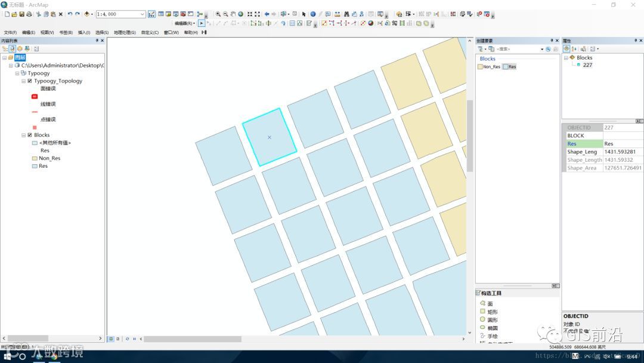Click the Find binoculars icon

[346, 14]
